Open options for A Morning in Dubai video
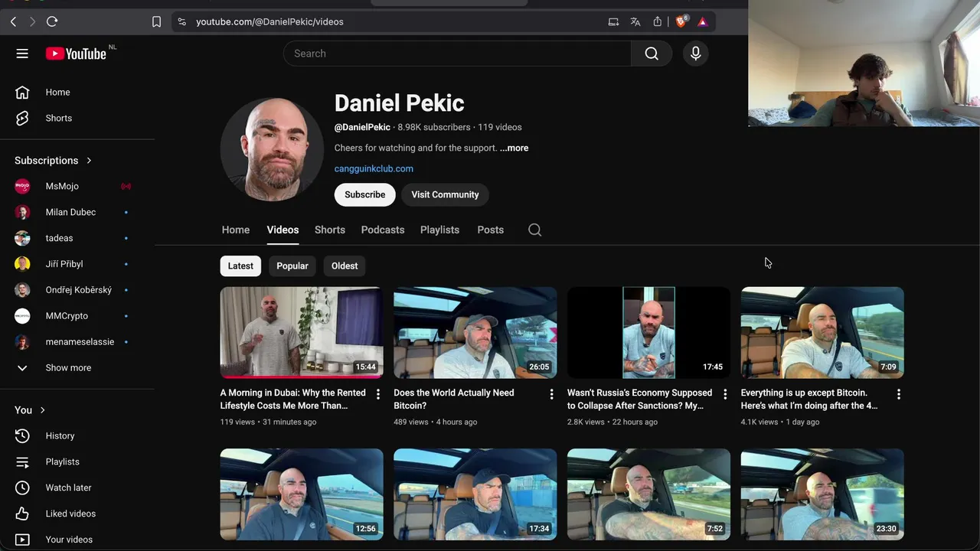 (377, 394)
